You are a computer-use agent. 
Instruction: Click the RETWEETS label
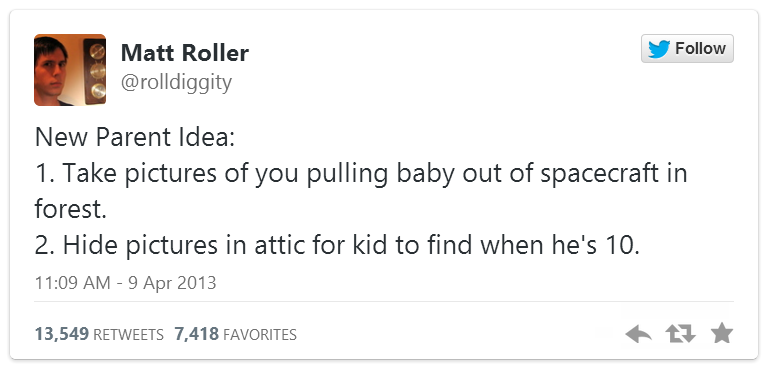click(x=128, y=335)
